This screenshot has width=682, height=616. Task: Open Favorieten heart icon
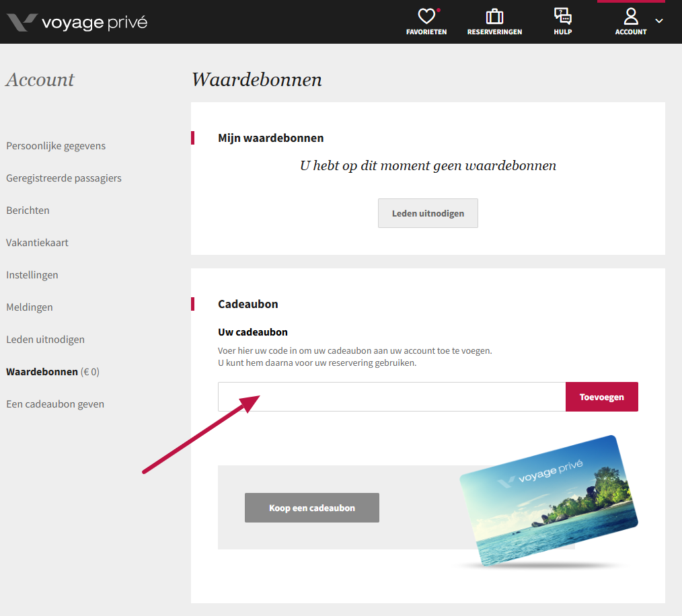pyautogui.click(x=426, y=17)
